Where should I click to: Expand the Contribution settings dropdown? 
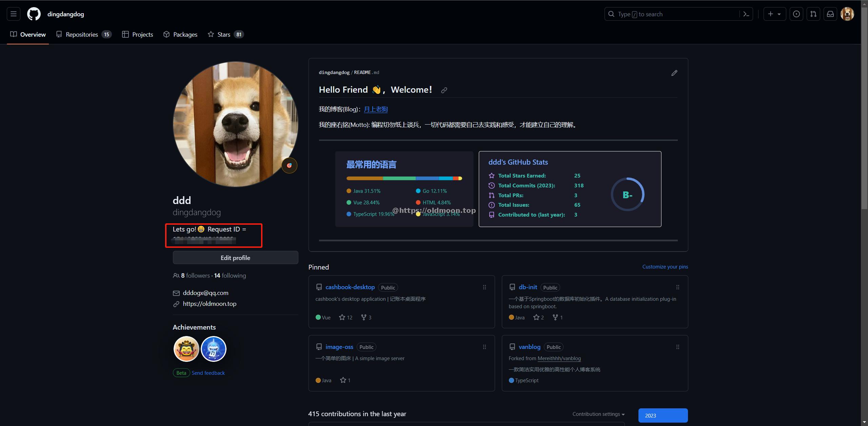(x=599, y=414)
